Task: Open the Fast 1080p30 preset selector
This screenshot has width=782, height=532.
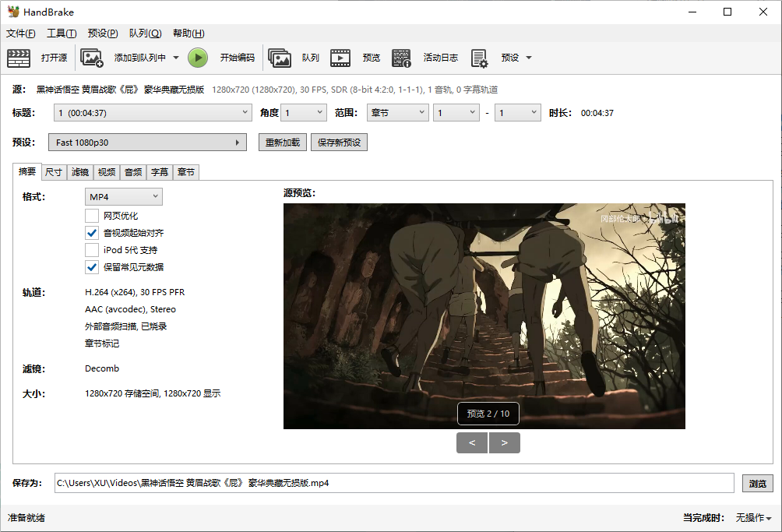Action: pos(148,143)
